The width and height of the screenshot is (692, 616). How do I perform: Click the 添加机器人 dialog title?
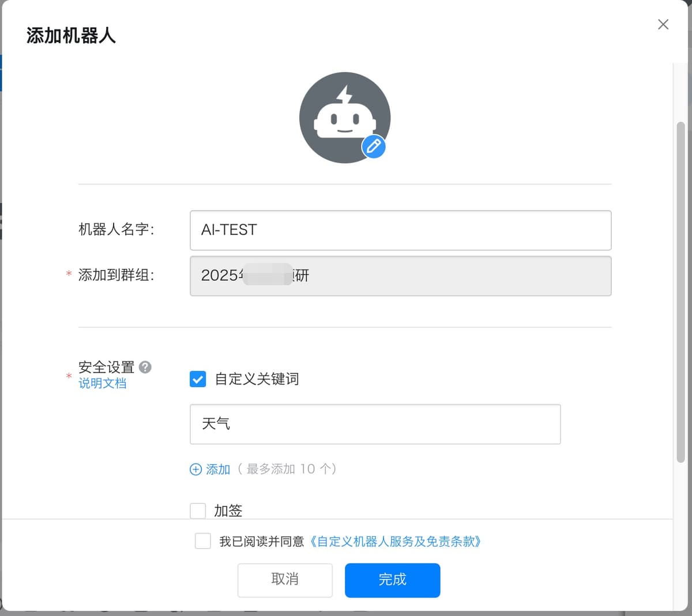71,36
